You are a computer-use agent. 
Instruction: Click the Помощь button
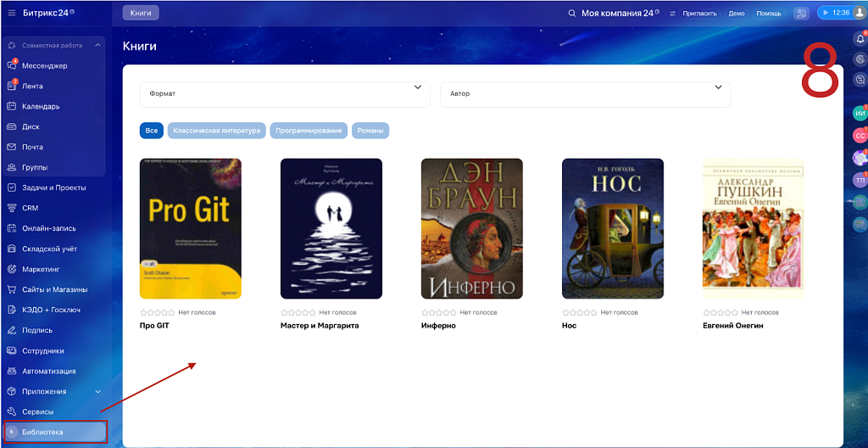[768, 14]
